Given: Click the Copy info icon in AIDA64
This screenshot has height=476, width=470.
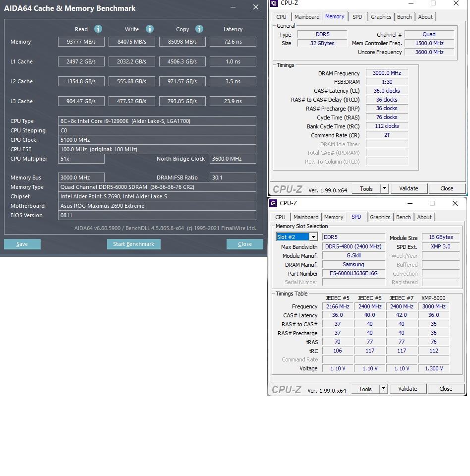Looking at the screenshot, I should click(x=199, y=29).
